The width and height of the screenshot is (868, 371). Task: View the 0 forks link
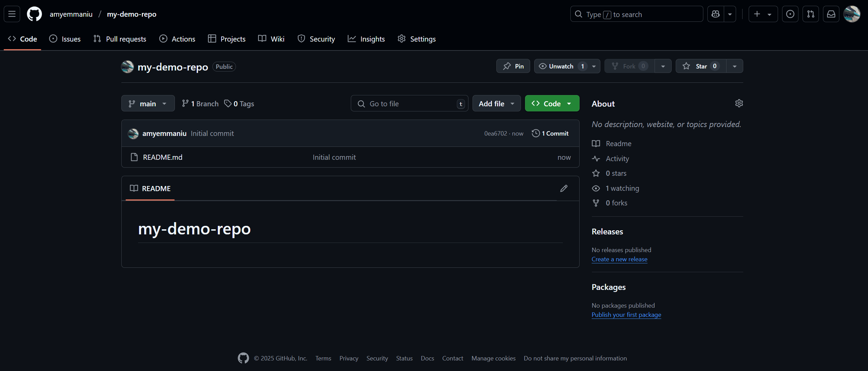point(610,203)
